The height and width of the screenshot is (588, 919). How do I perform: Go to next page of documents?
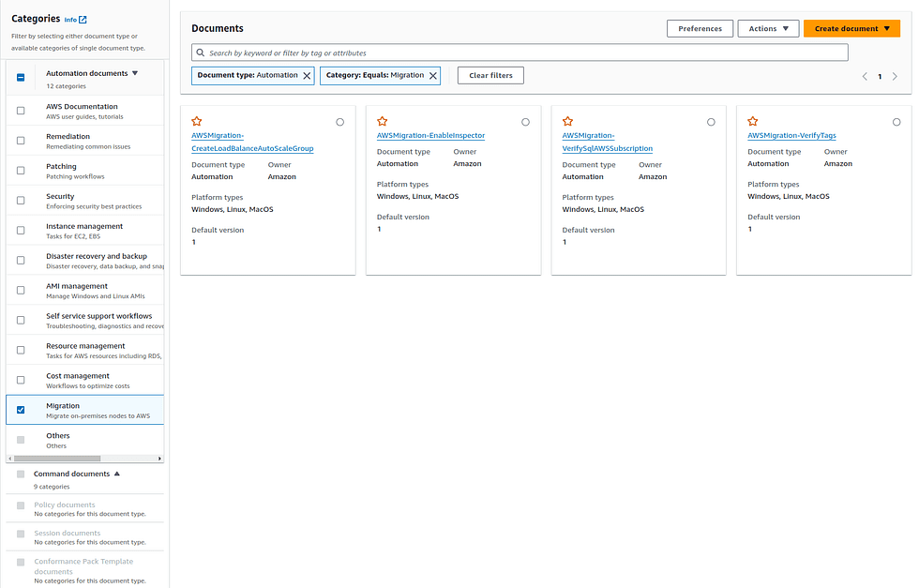click(x=895, y=76)
